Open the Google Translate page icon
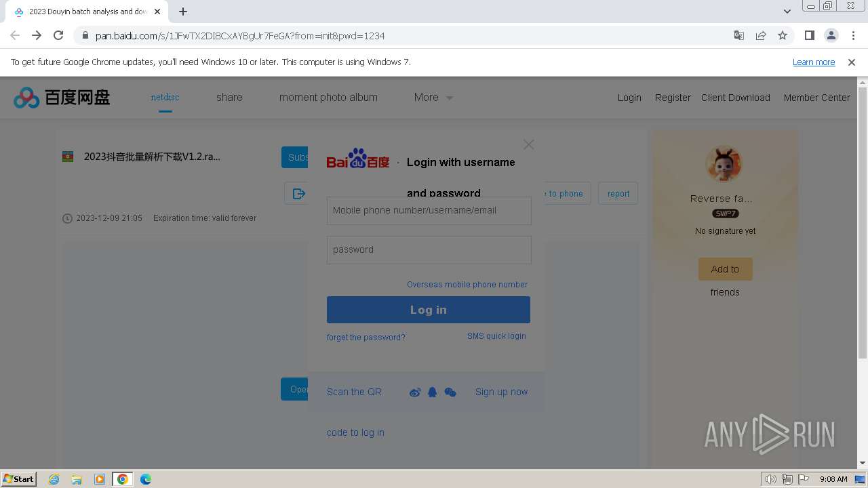Screen dimensions: 868x488 point(739,35)
